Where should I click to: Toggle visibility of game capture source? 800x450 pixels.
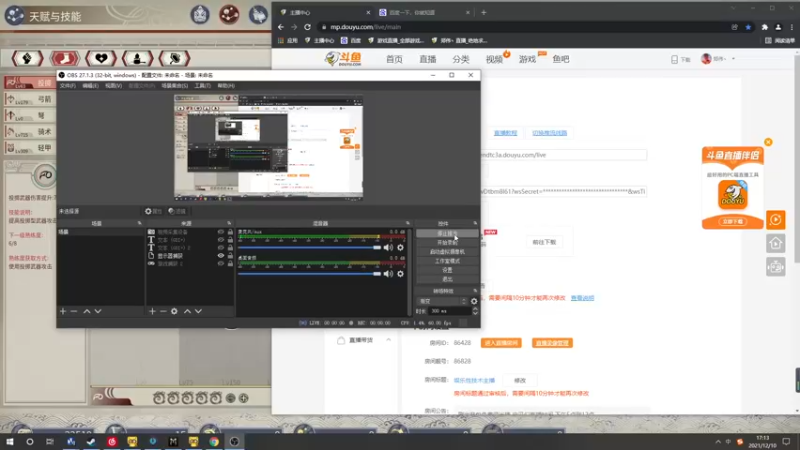[220, 264]
